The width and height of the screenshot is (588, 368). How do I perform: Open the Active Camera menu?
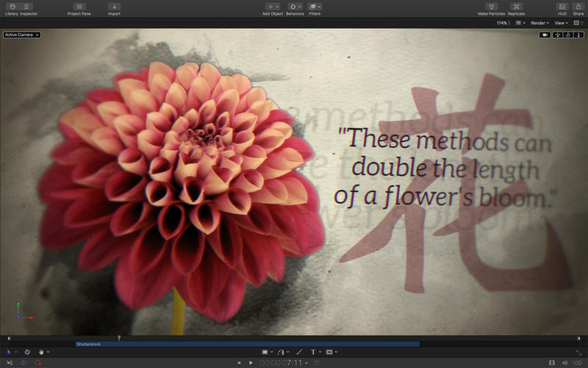(22, 35)
